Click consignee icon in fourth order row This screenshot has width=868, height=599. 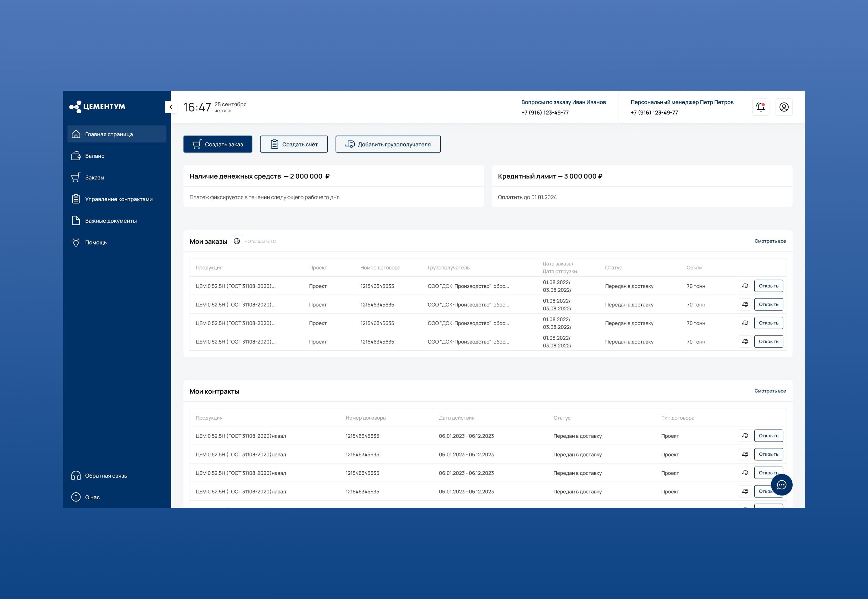pos(745,342)
